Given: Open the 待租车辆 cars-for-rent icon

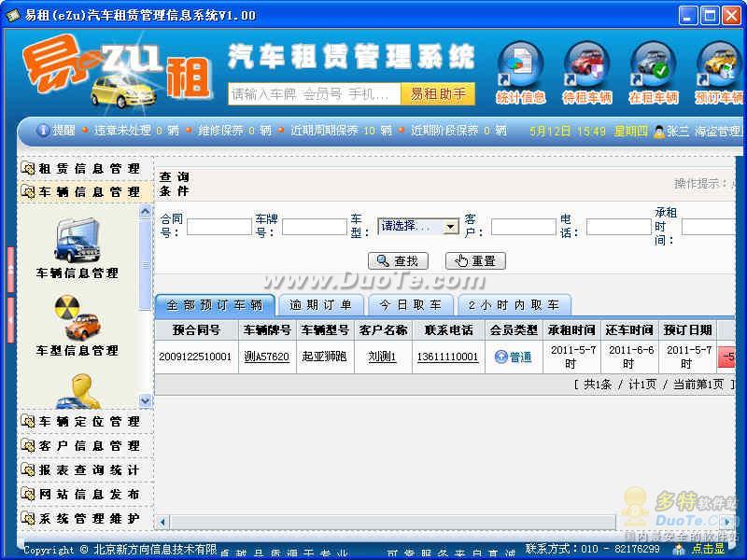Looking at the screenshot, I should (586, 68).
